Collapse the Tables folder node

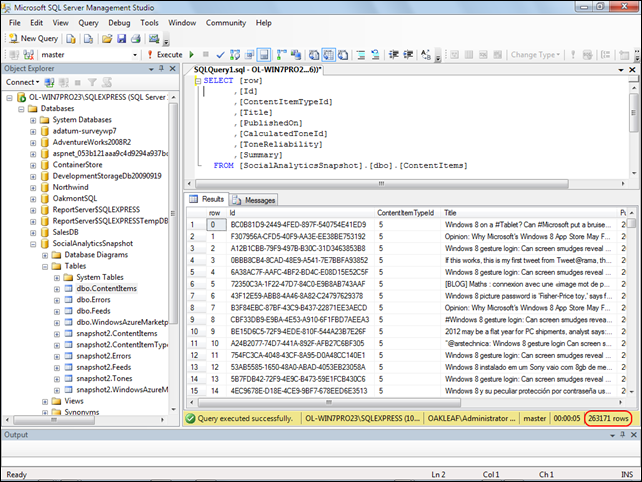coord(45,267)
